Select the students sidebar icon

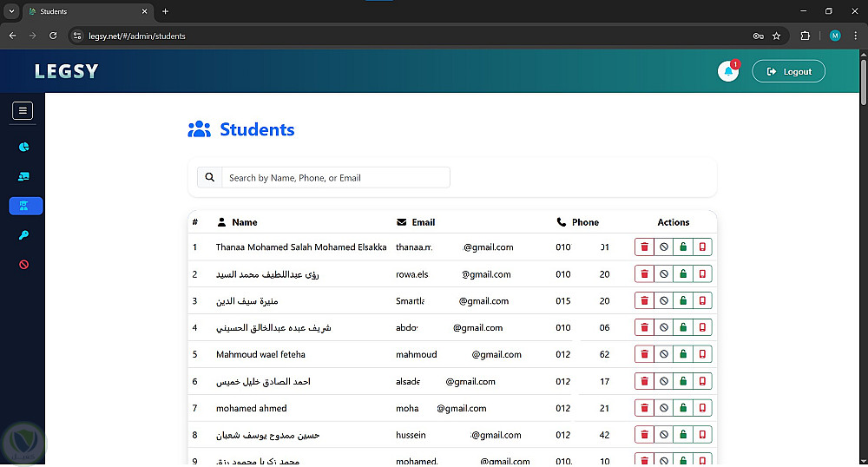tap(25, 206)
